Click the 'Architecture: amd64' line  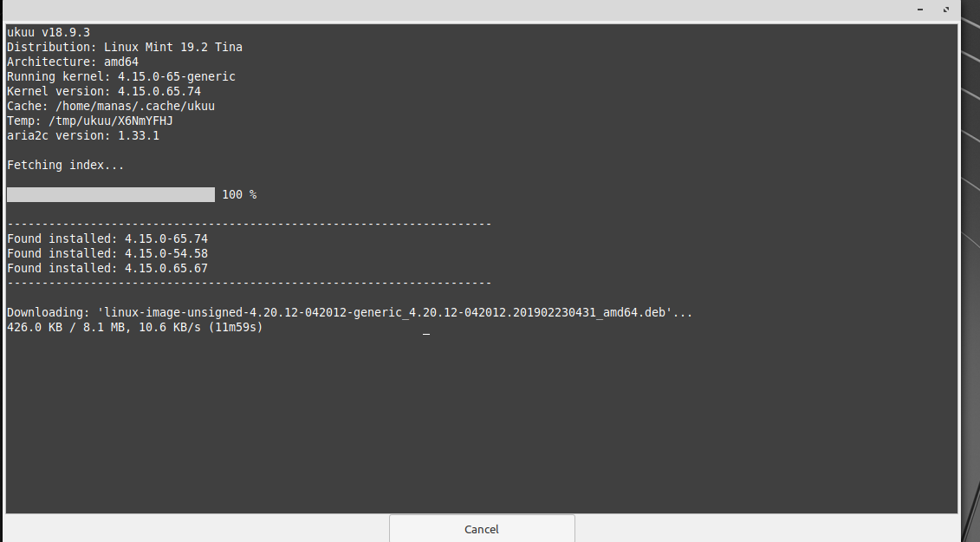[73, 61]
